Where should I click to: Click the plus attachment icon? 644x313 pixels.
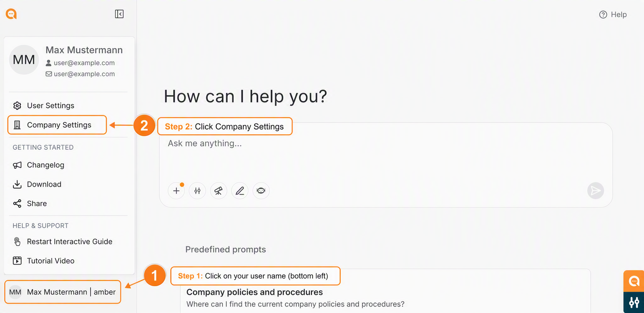(x=176, y=191)
